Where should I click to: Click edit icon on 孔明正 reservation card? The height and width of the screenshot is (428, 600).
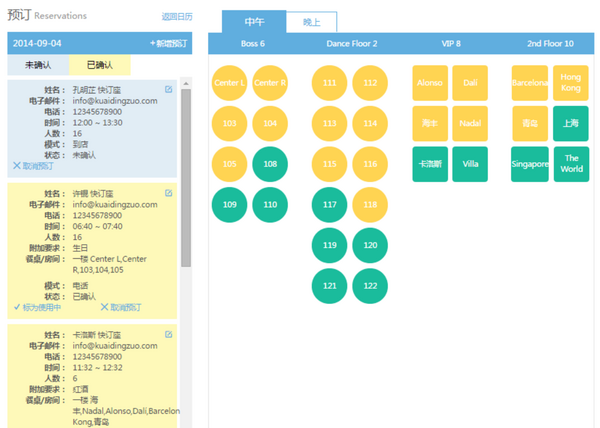tap(168, 90)
